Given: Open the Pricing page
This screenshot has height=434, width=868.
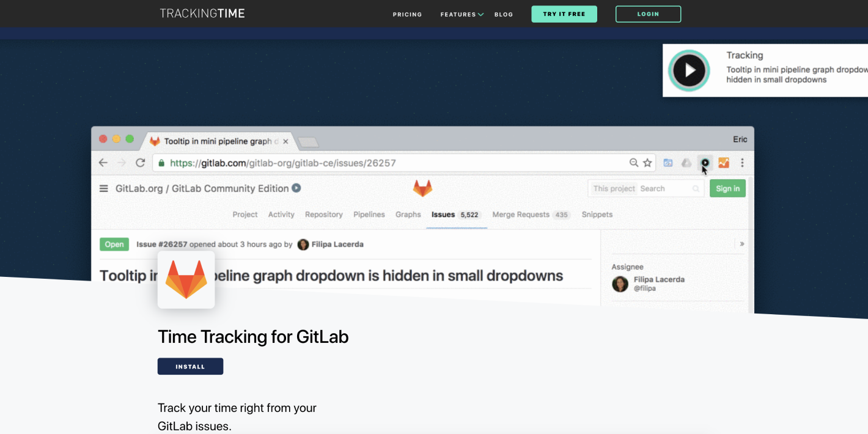Looking at the screenshot, I should coord(407,14).
